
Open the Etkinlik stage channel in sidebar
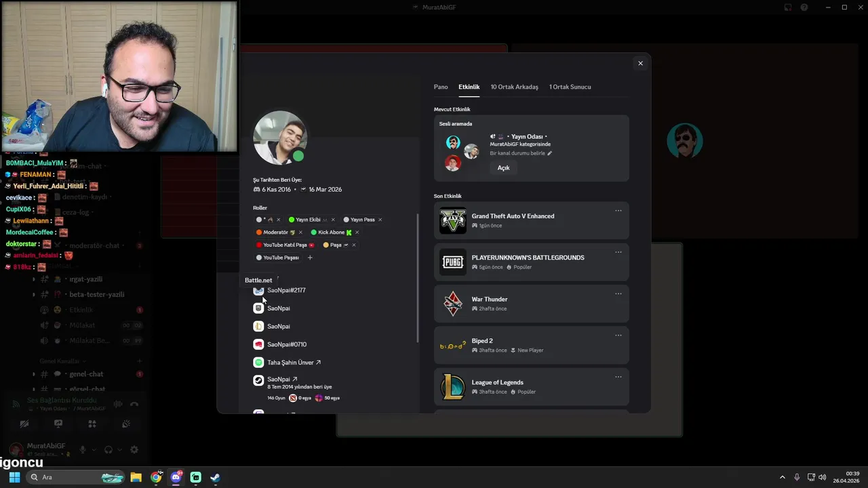click(81, 310)
